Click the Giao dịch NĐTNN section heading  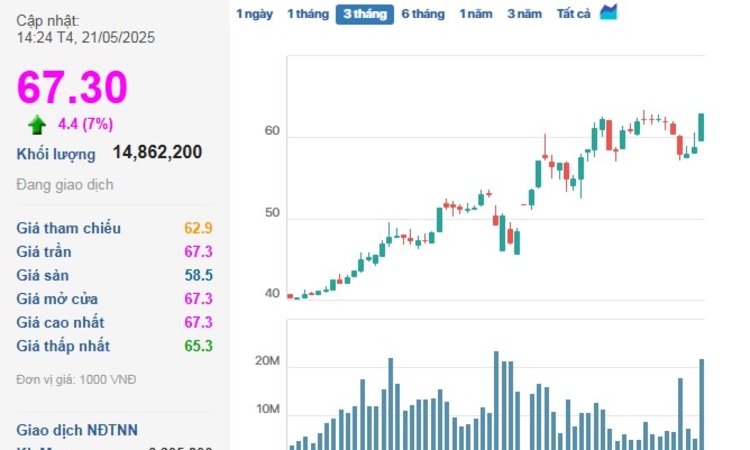click(77, 430)
